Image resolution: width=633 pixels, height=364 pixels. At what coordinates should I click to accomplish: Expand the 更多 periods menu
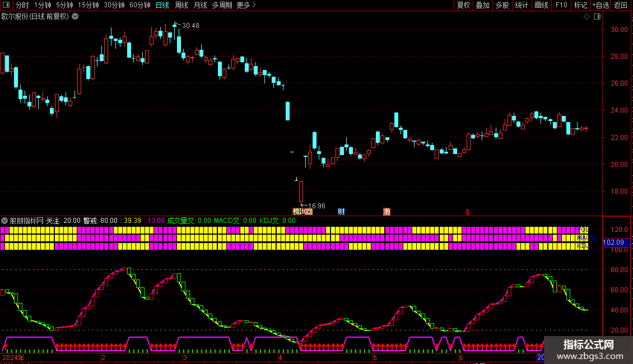click(x=246, y=5)
